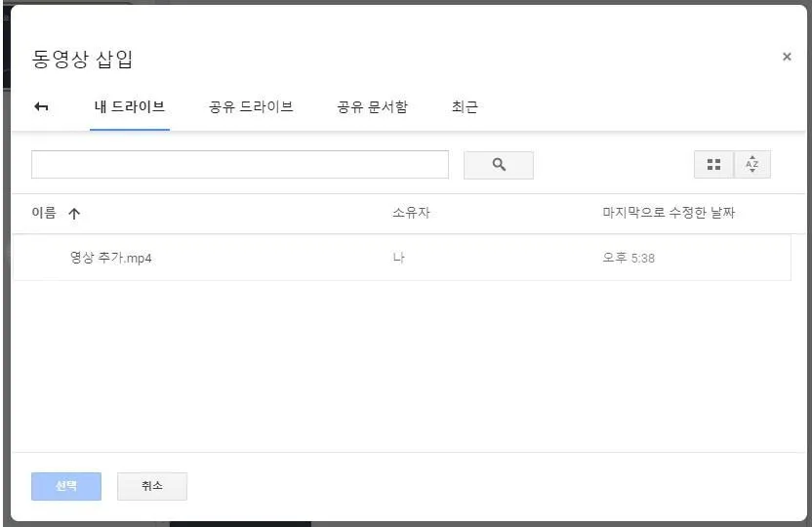Switch to the 공유 문서함 tab
Image resolution: width=812 pixels, height=527 pixels.
[x=373, y=107]
